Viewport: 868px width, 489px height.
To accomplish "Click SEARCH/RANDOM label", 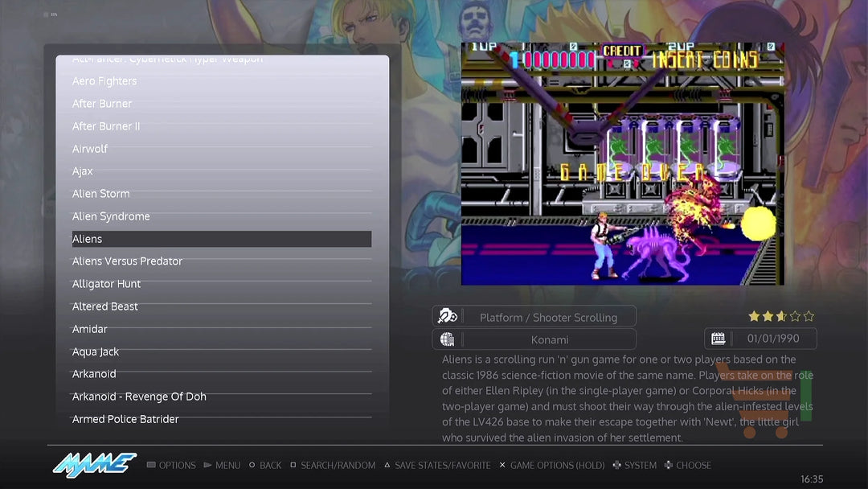I will click(338, 465).
